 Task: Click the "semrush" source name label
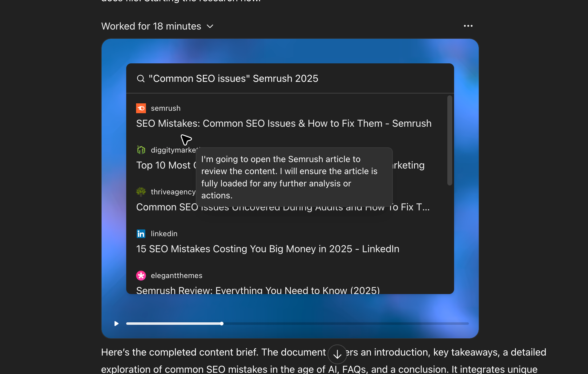pos(166,108)
